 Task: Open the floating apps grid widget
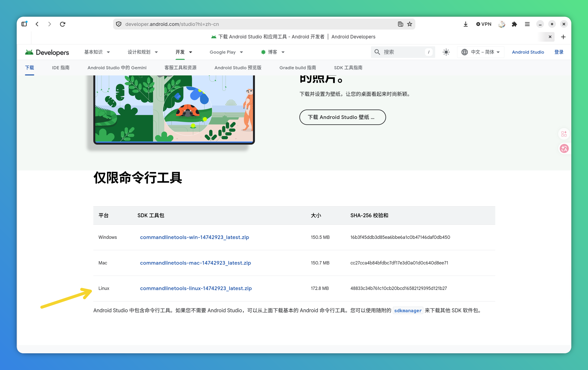click(564, 134)
